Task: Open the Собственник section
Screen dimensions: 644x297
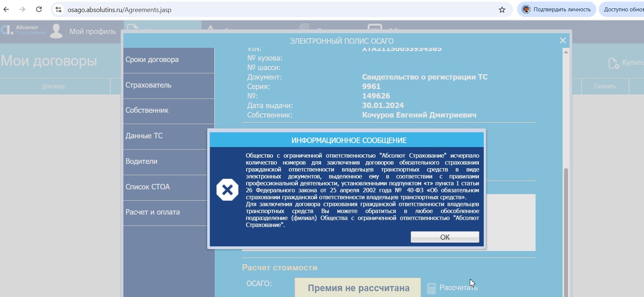Action: click(x=169, y=111)
